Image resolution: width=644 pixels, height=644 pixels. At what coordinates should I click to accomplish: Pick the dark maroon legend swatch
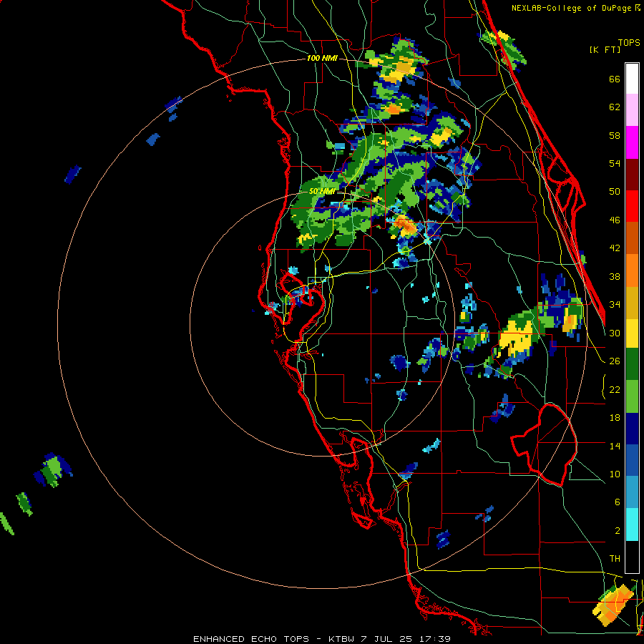click(x=632, y=175)
